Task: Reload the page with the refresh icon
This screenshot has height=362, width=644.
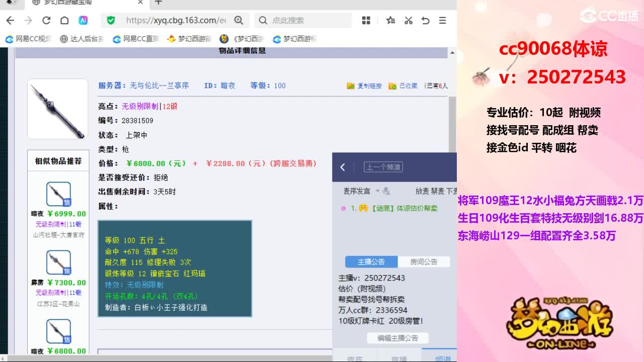Action: coord(46,20)
